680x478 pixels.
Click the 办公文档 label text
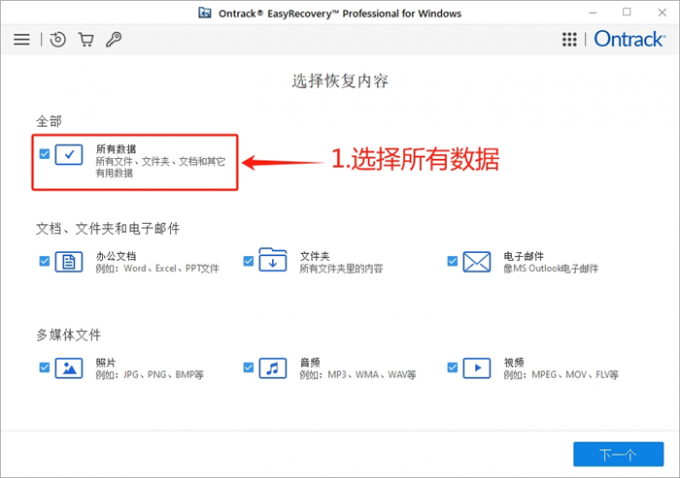click(x=116, y=256)
